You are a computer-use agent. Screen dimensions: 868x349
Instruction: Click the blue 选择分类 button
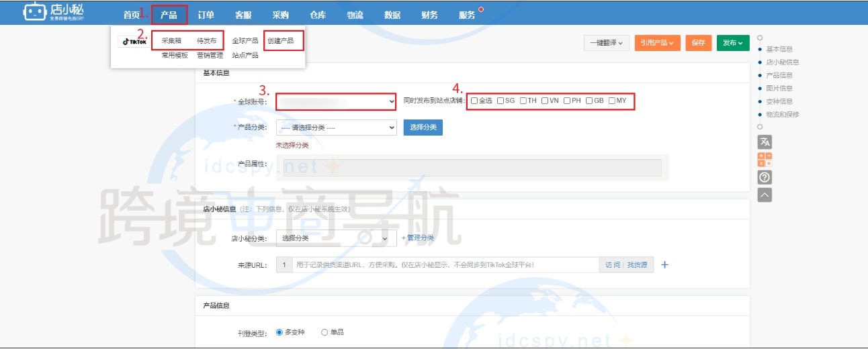(x=423, y=128)
